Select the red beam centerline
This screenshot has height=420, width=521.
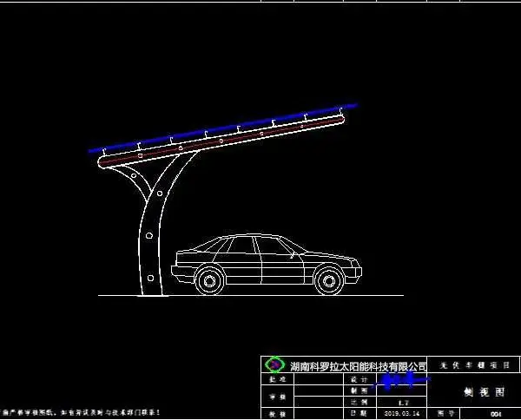click(222, 141)
